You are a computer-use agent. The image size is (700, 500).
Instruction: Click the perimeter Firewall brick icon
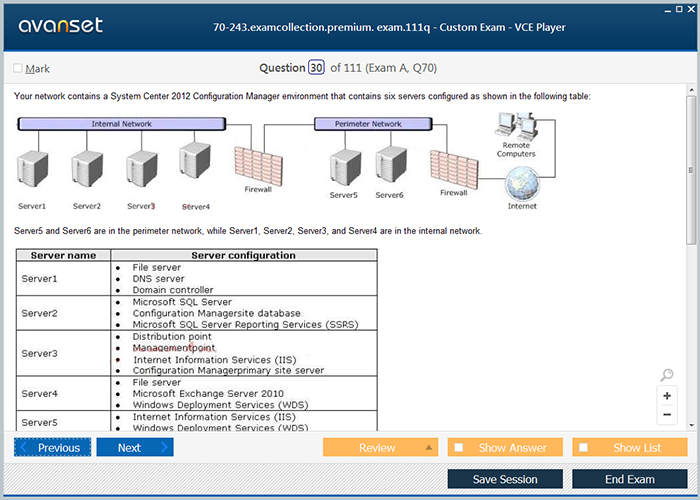click(x=454, y=170)
